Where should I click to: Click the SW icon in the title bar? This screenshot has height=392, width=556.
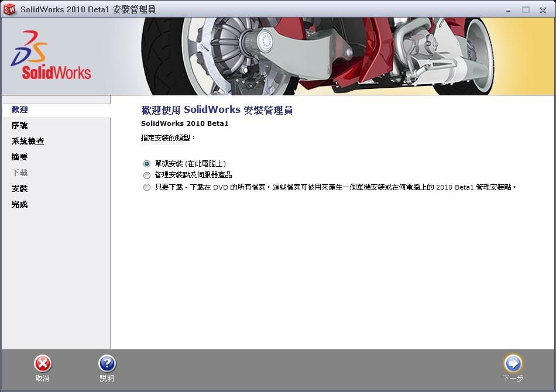click(9, 9)
